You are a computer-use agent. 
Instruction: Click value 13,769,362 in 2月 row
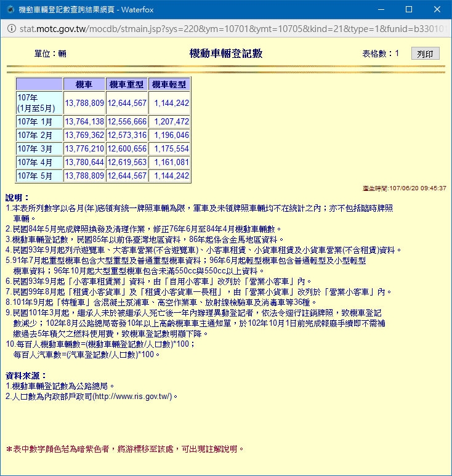(x=84, y=135)
